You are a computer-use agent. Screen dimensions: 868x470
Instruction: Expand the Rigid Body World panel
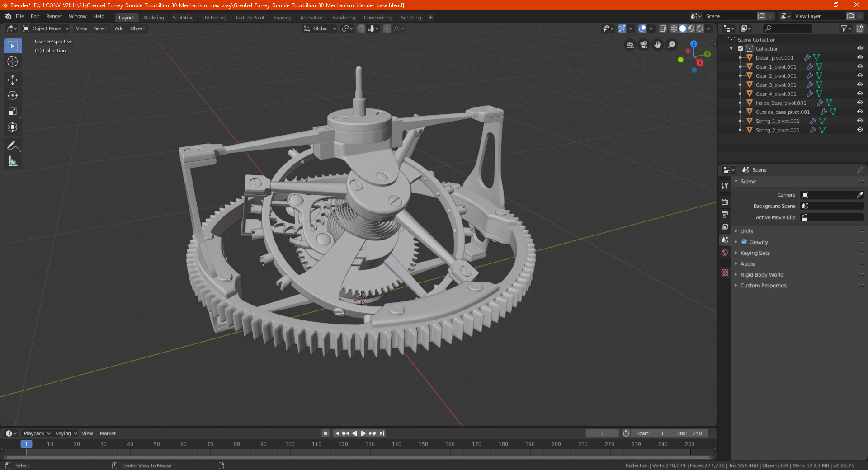coord(762,274)
